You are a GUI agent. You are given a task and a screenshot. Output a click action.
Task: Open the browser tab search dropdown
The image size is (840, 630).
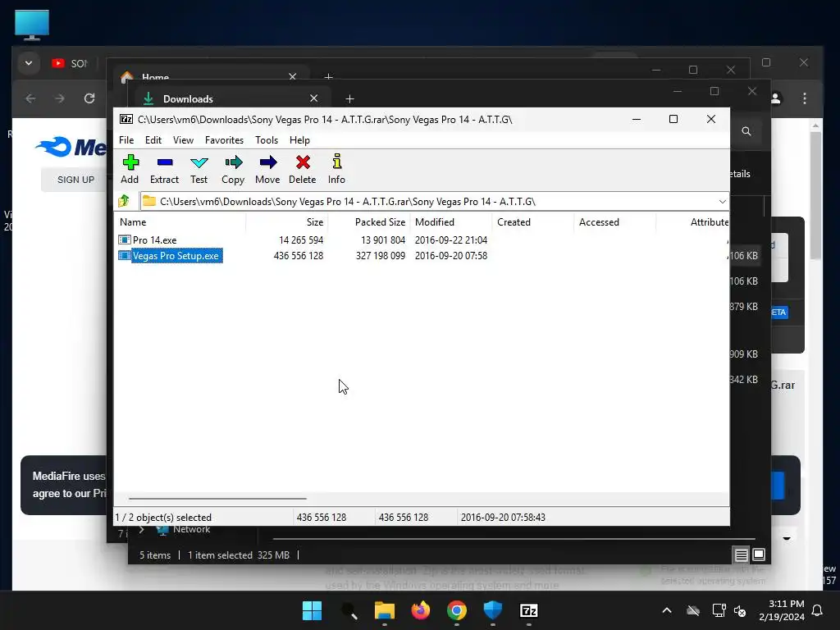point(29,63)
